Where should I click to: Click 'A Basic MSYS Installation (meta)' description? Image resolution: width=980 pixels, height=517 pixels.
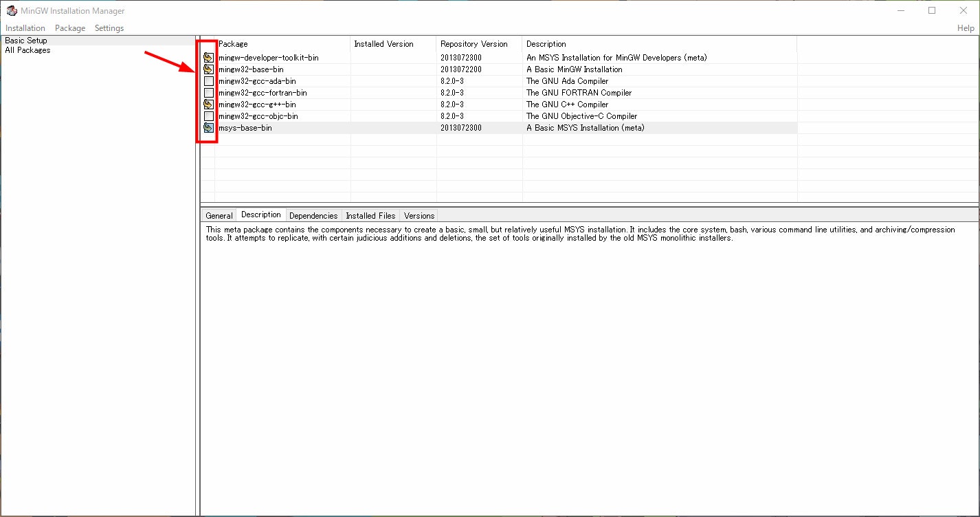click(x=586, y=128)
